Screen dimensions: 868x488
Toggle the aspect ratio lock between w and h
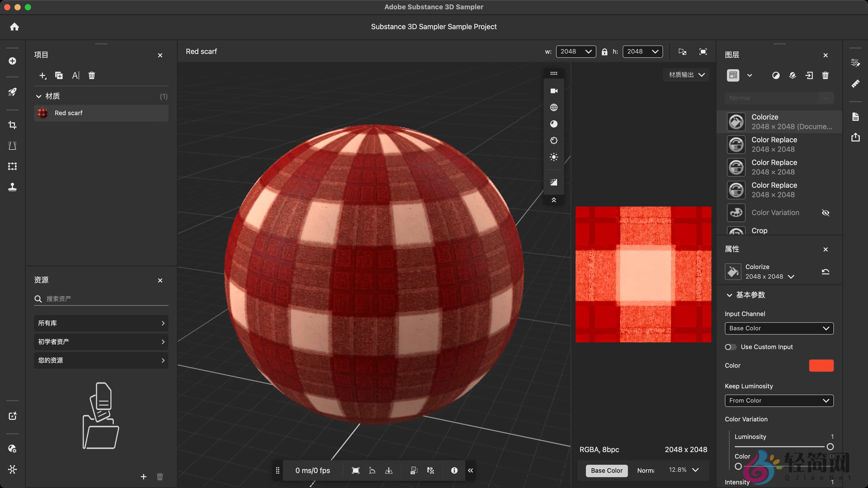[x=605, y=52]
